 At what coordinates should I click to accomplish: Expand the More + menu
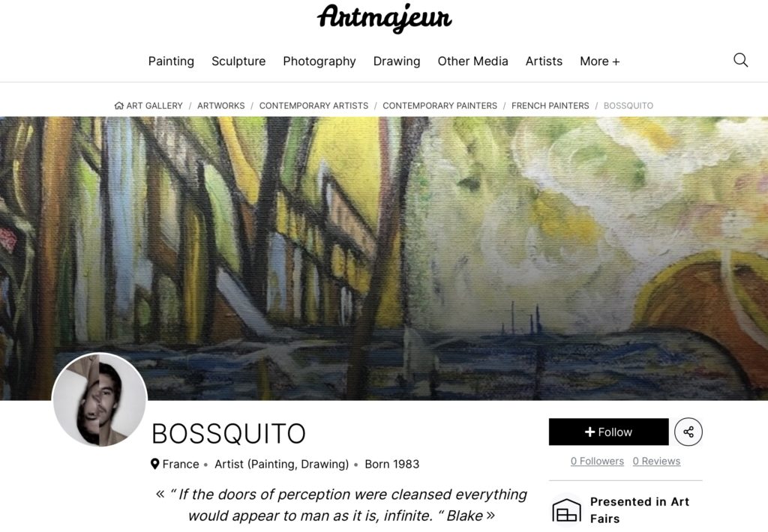tap(599, 61)
